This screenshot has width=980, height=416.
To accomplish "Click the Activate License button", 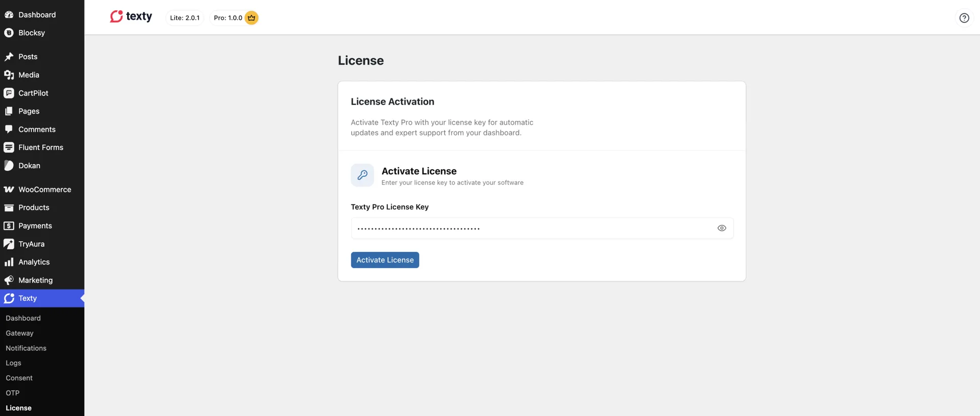I will [x=385, y=260].
